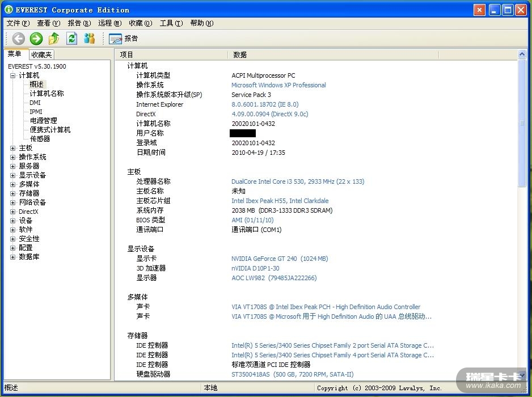Select 电源管理 in the tree
Viewport: 532px width, 397px height.
pos(44,120)
